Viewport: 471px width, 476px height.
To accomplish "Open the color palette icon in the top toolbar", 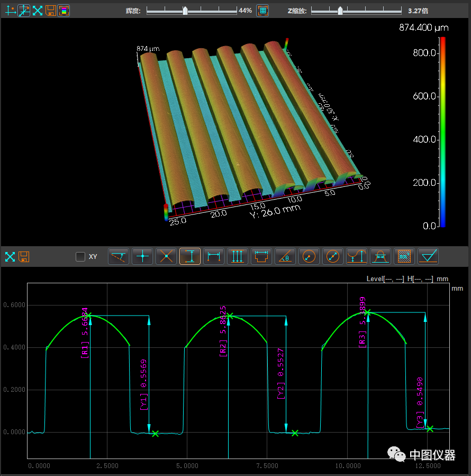I will (64, 10).
